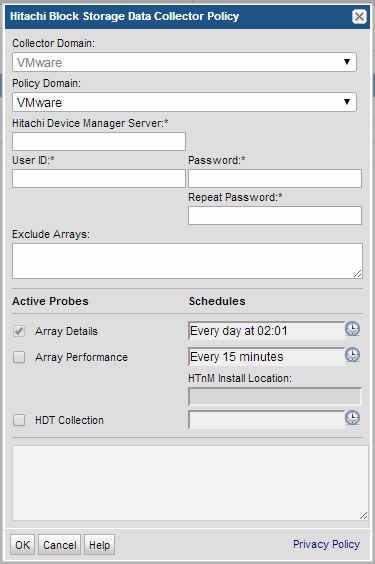Click the OK button
375x564 pixels.
click(x=23, y=545)
